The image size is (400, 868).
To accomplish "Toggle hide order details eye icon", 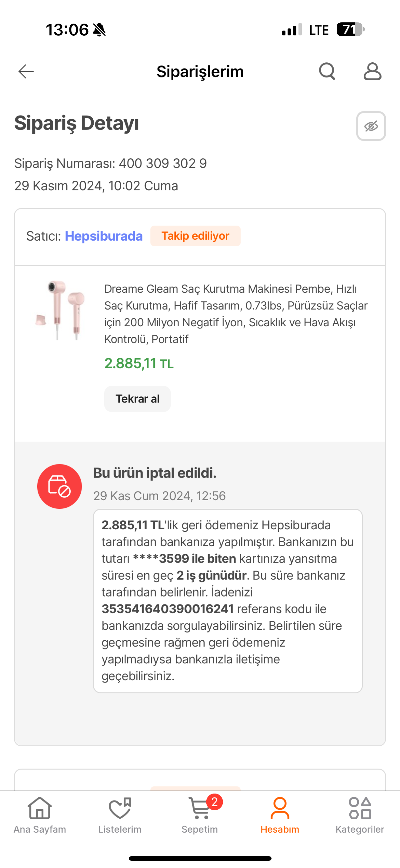I will click(371, 126).
